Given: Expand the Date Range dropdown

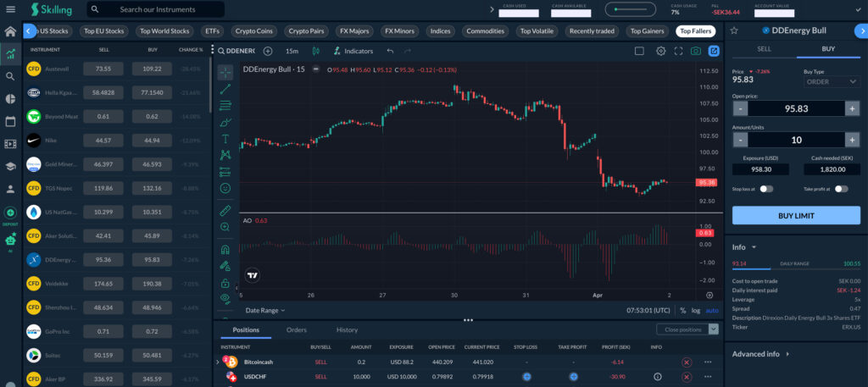Looking at the screenshot, I should click(x=264, y=311).
